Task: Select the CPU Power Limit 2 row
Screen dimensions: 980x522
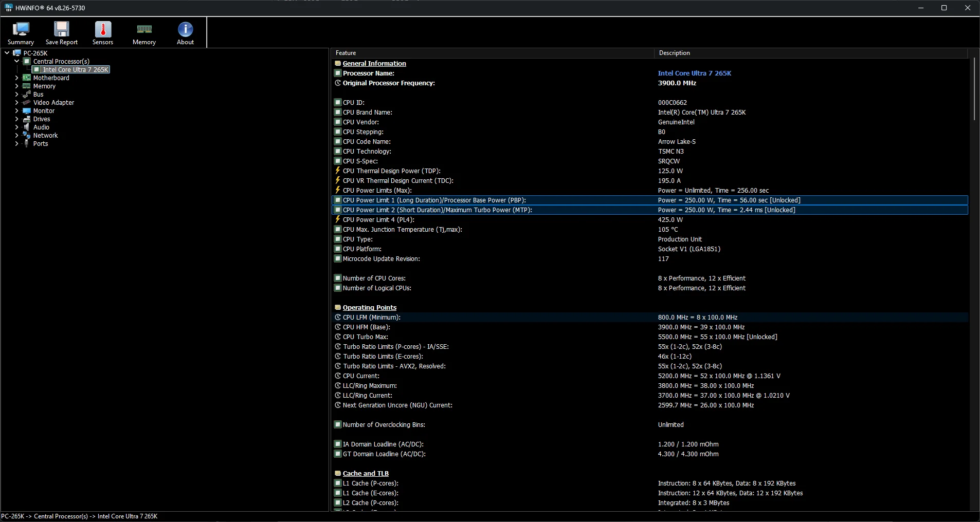Action: tap(650, 210)
